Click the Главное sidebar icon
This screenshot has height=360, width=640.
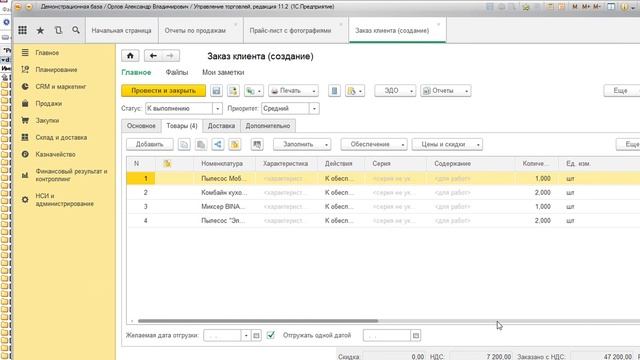[25, 53]
